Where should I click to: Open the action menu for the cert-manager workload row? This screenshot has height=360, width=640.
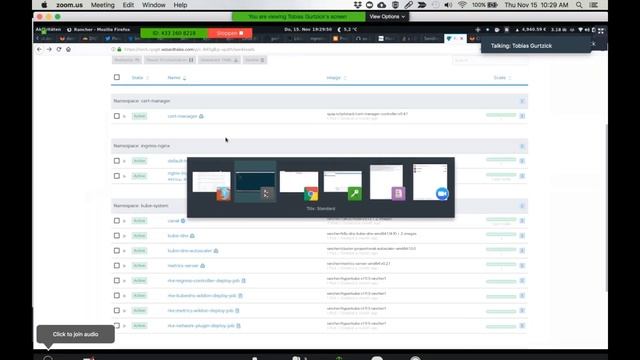(x=522, y=116)
